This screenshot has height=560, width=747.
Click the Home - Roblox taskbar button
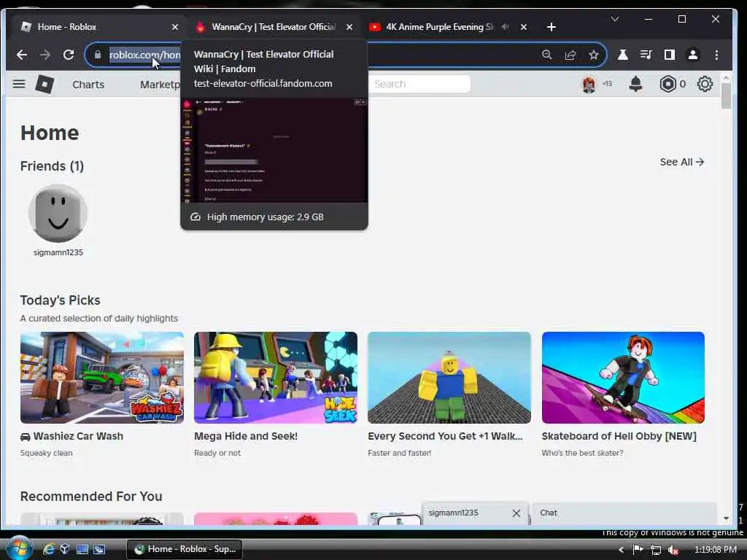point(185,549)
